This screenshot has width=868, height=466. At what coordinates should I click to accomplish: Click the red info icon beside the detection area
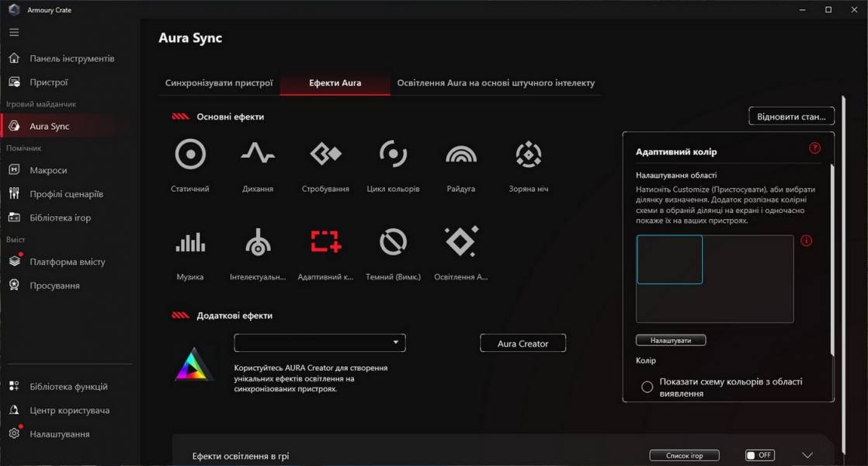806,241
